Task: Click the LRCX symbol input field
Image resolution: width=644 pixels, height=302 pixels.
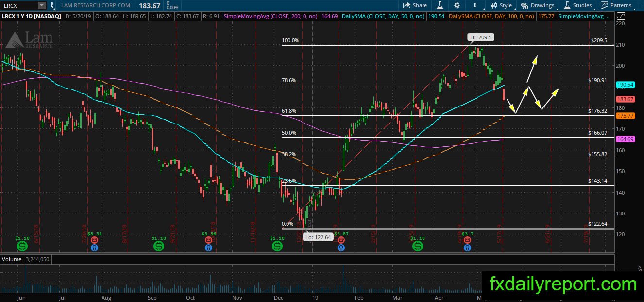Action: click(x=18, y=5)
